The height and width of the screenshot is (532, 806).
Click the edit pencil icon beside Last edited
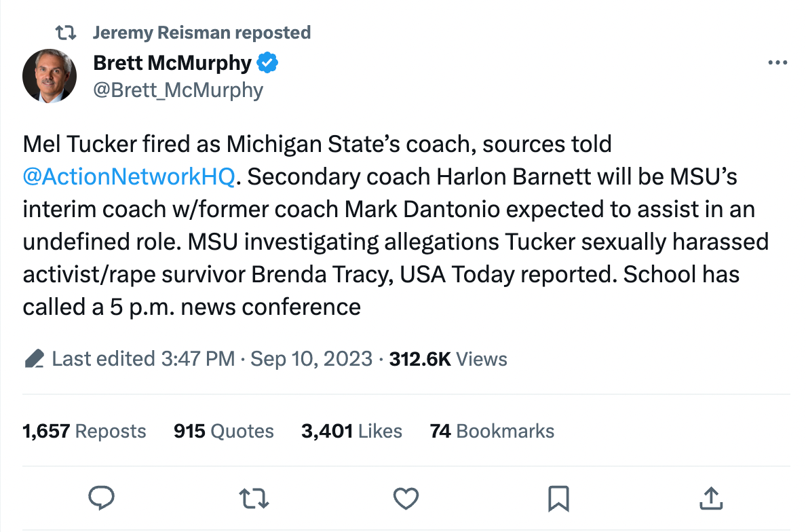coord(34,358)
